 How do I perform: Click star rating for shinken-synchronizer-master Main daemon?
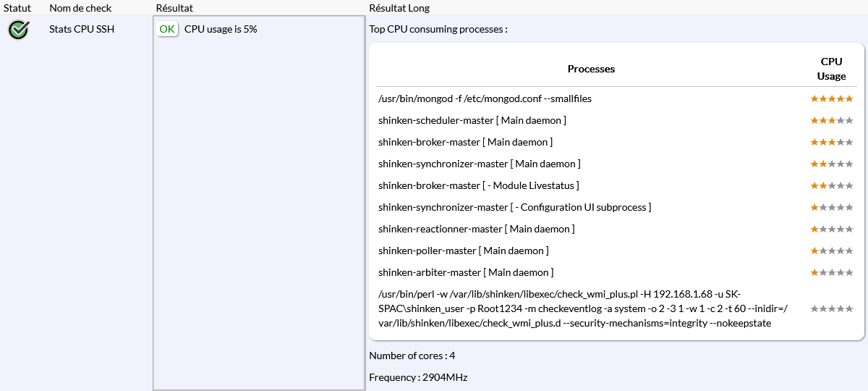point(831,164)
